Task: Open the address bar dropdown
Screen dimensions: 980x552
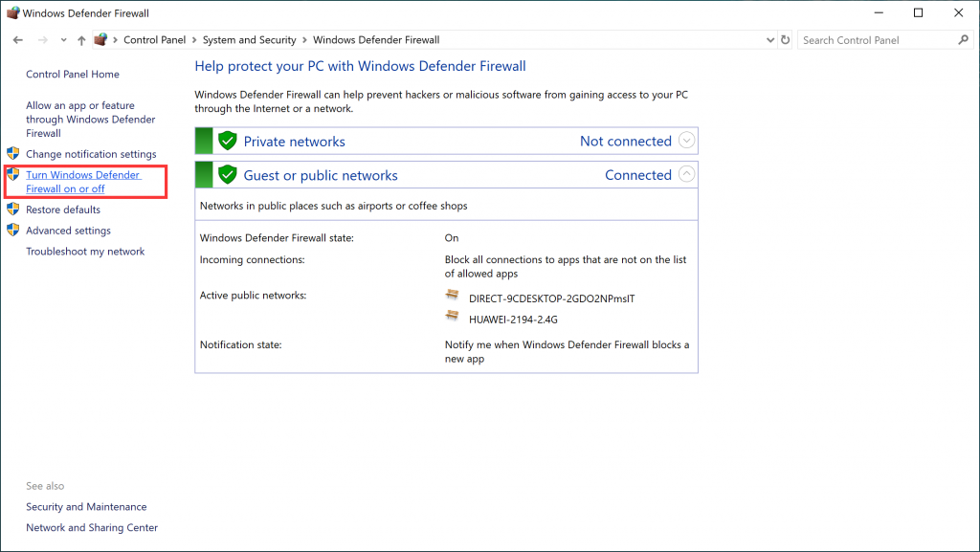Action: [770, 39]
